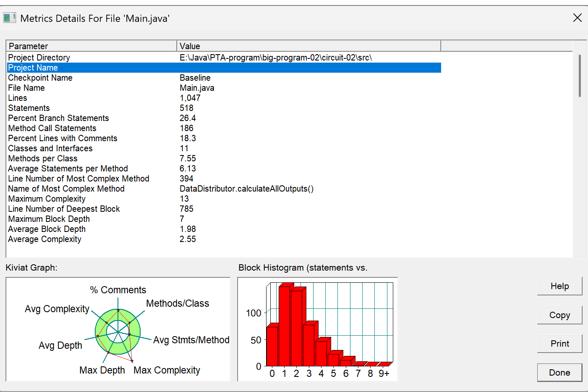Select the Project Name row
The image size is (588, 392).
(224, 68)
